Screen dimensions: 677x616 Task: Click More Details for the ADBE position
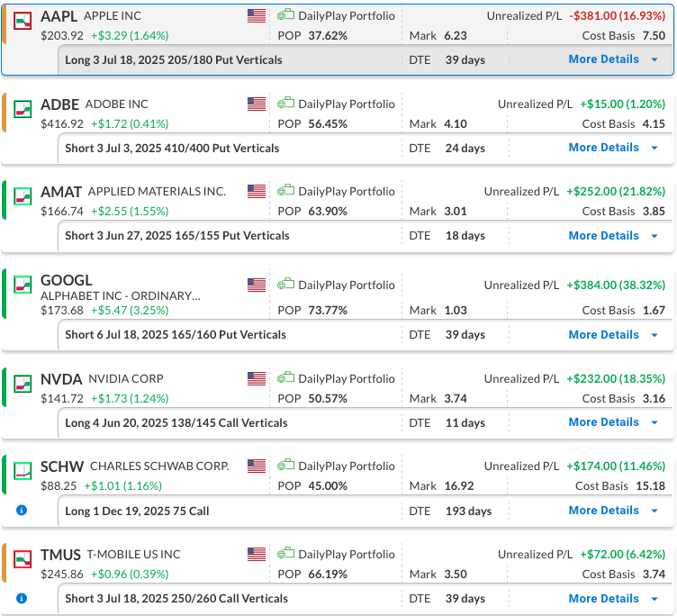pos(603,148)
